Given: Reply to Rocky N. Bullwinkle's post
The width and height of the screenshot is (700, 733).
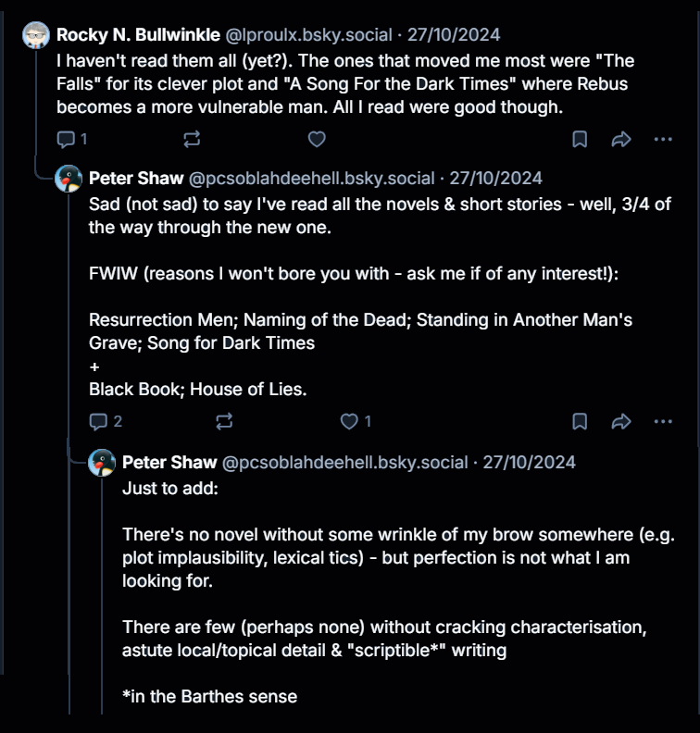Looking at the screenshot, I should tap(66, 139).
